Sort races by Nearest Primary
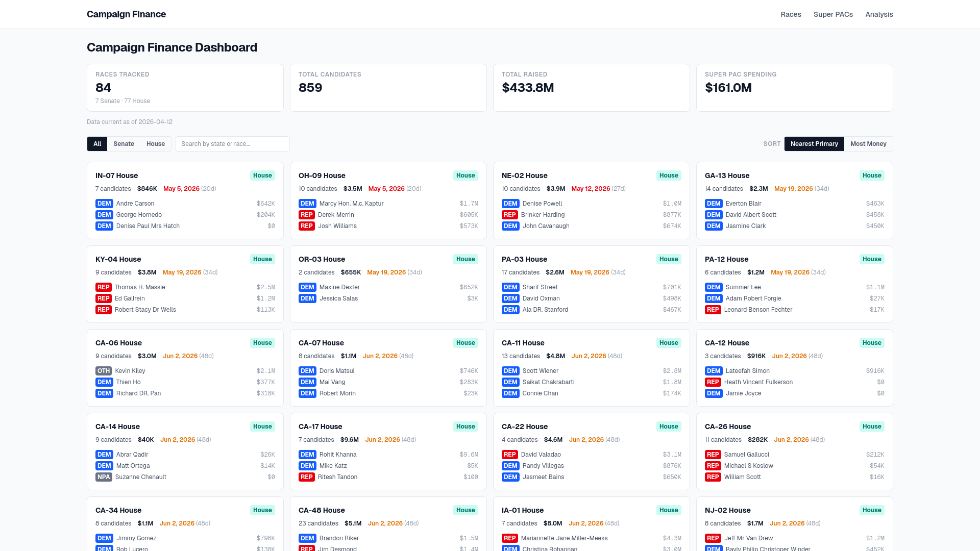Image resolution: width=980 pixels, height=551 pixels. point(814,144)
